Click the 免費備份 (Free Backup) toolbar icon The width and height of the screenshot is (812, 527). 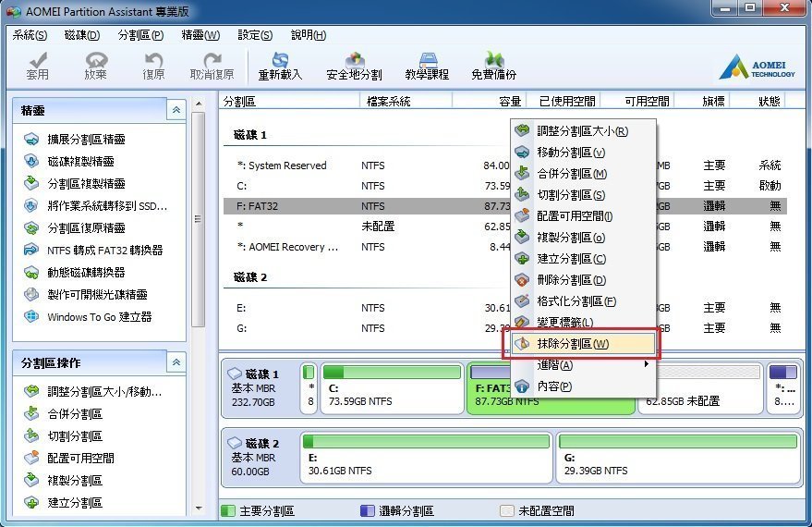(x=493, y=66)
